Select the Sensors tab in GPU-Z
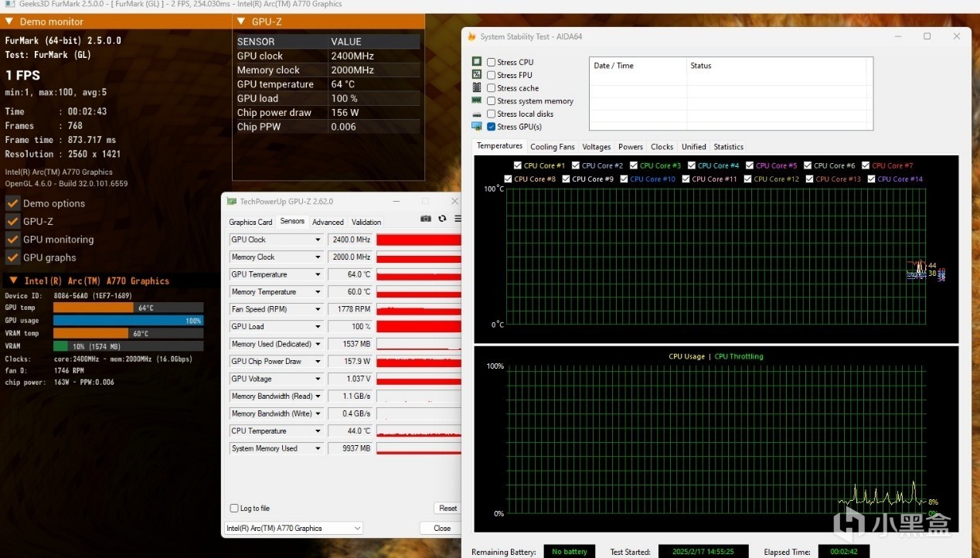This screenshot has height=558, width=980. pos(292,221)
